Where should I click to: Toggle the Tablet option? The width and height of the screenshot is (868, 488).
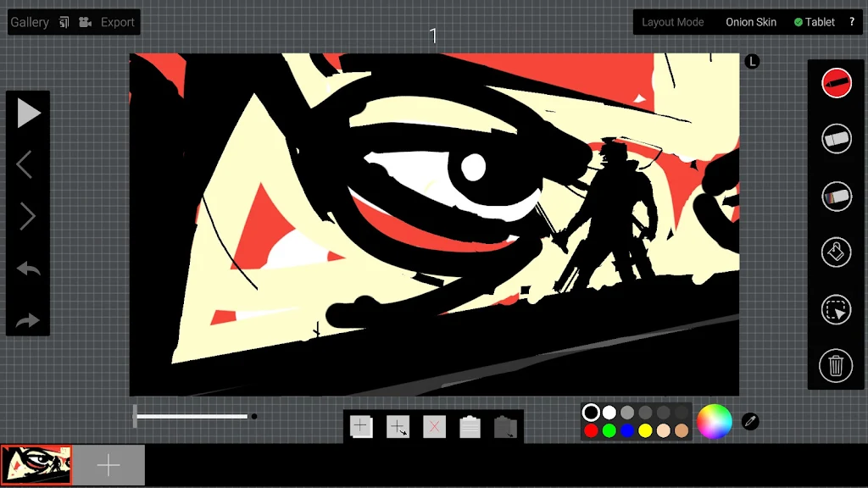tap(815, 22)
